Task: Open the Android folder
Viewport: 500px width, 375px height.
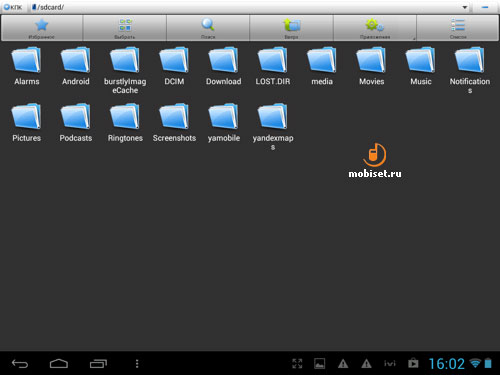Action: pyautogui.click(x=76, y=66)
